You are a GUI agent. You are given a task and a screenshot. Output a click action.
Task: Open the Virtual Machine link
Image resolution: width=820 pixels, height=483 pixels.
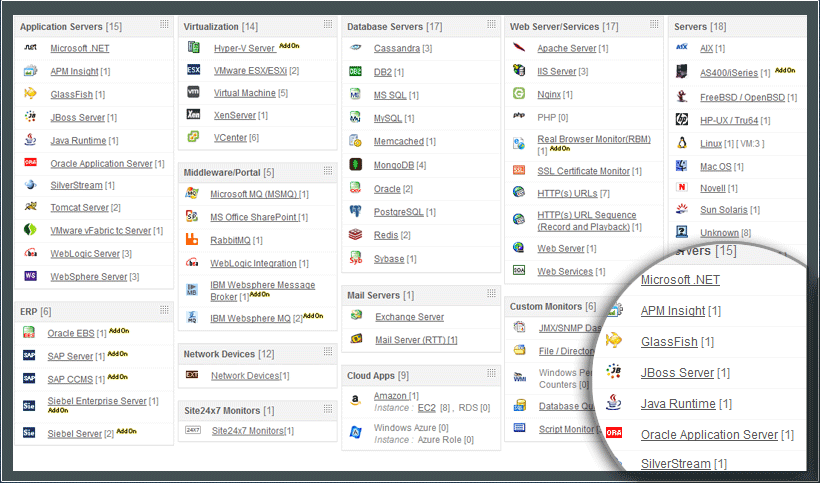245,93
